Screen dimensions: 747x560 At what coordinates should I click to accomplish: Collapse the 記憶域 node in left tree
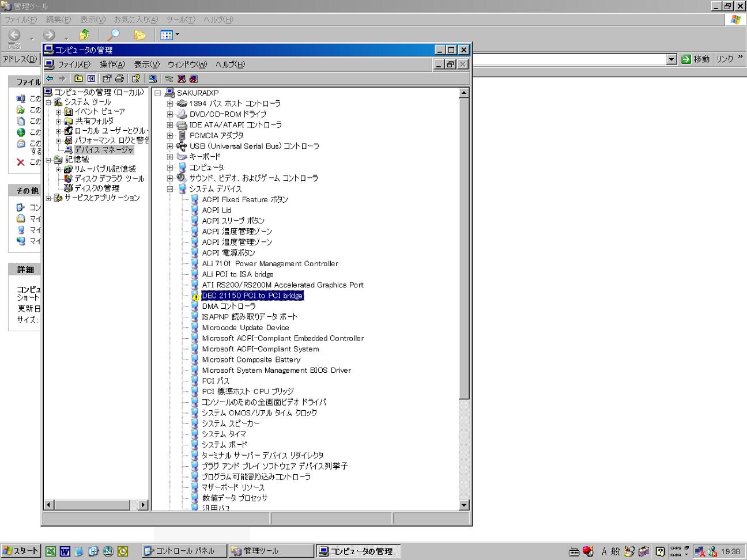pyautogui.click(x=48, y=160)
